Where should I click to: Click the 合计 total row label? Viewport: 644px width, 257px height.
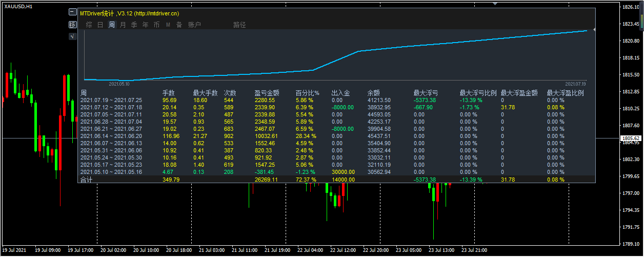pyautogui.click(x=87, y=180)
